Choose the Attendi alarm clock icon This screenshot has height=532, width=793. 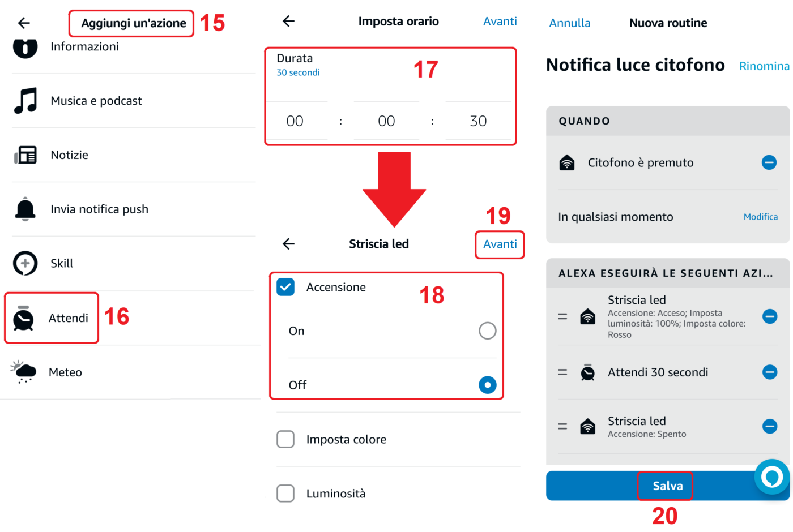[24, 318]
